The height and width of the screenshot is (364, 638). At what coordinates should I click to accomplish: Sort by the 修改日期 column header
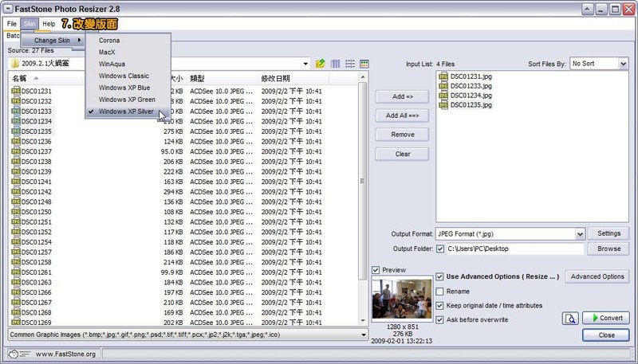coord(293,78)
